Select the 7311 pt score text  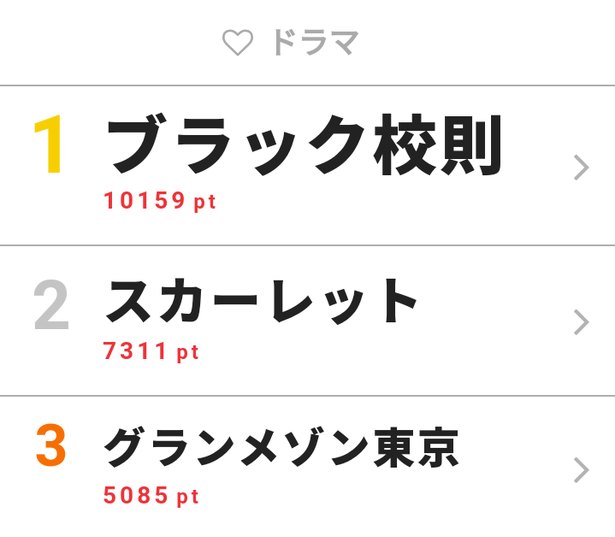click(x=151, y=351)
